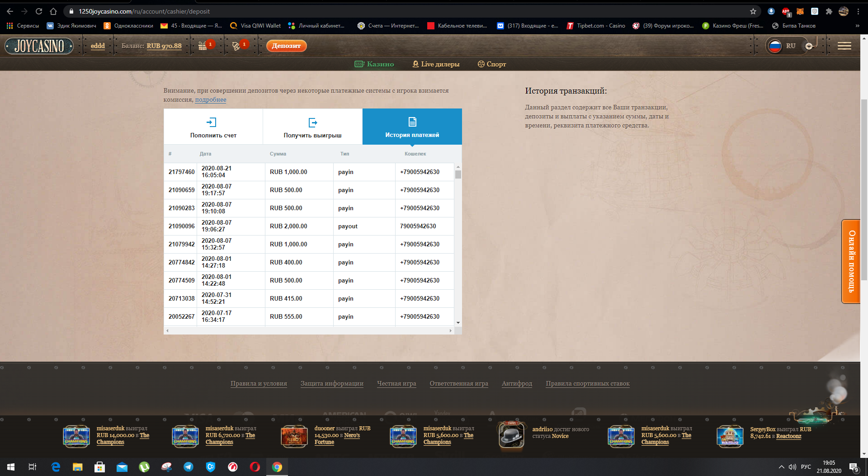868x476 pixels.
Task: Select the История платежей tab
Action: 412,127
